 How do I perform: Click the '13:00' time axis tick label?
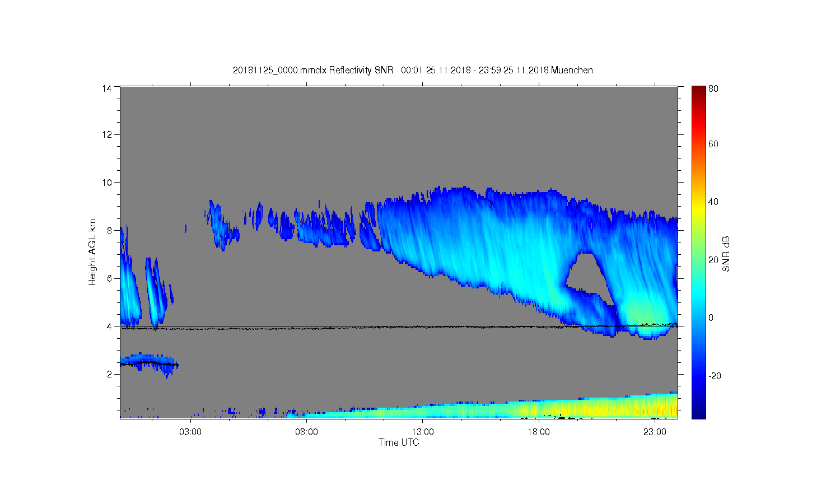423,432
